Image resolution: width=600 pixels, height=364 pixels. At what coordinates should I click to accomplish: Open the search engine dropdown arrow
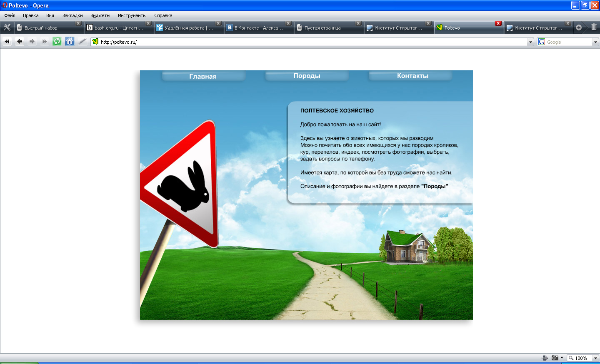click(x=595, y=42)
